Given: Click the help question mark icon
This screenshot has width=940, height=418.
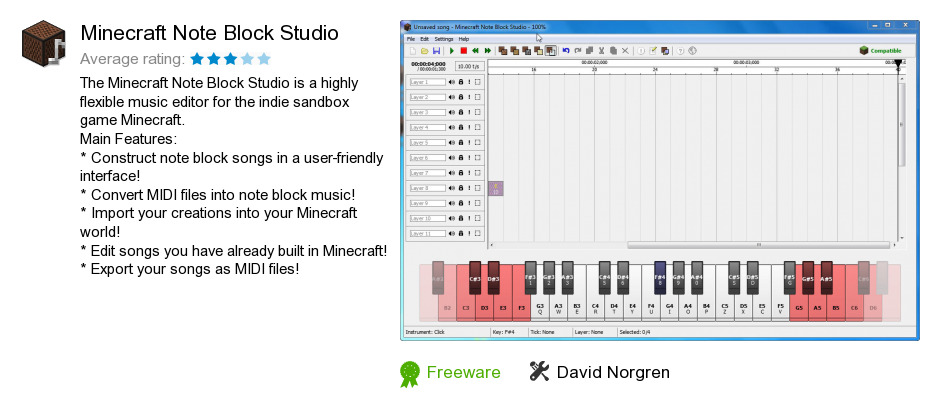Looking at the screenshot, I should pyautogui.click(x=680, y=51).
